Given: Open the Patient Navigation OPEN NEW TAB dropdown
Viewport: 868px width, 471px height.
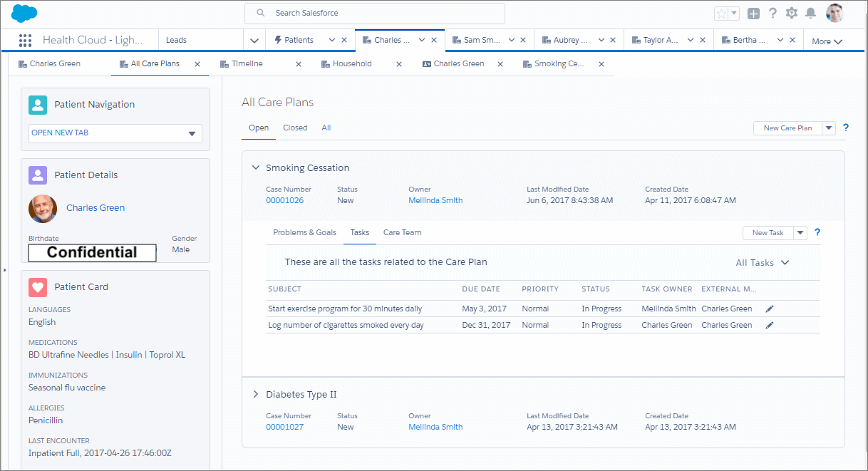Looking at the screenshot, I should point(115,133).
